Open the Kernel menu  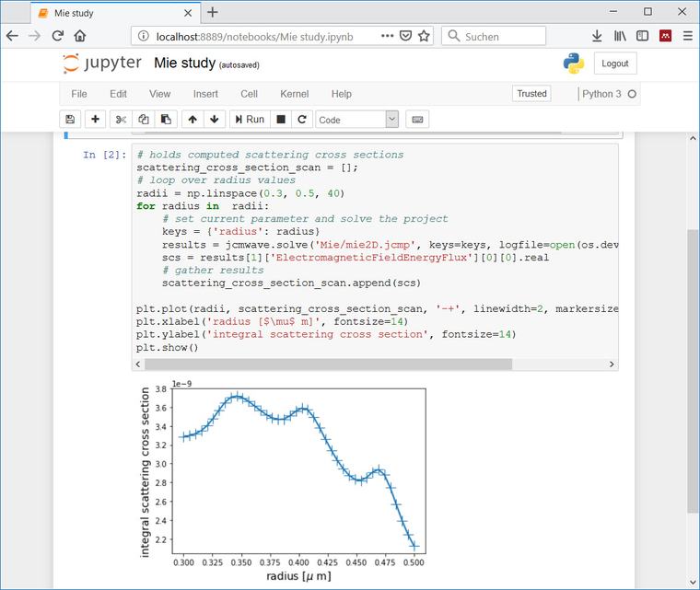pos(294,94)
